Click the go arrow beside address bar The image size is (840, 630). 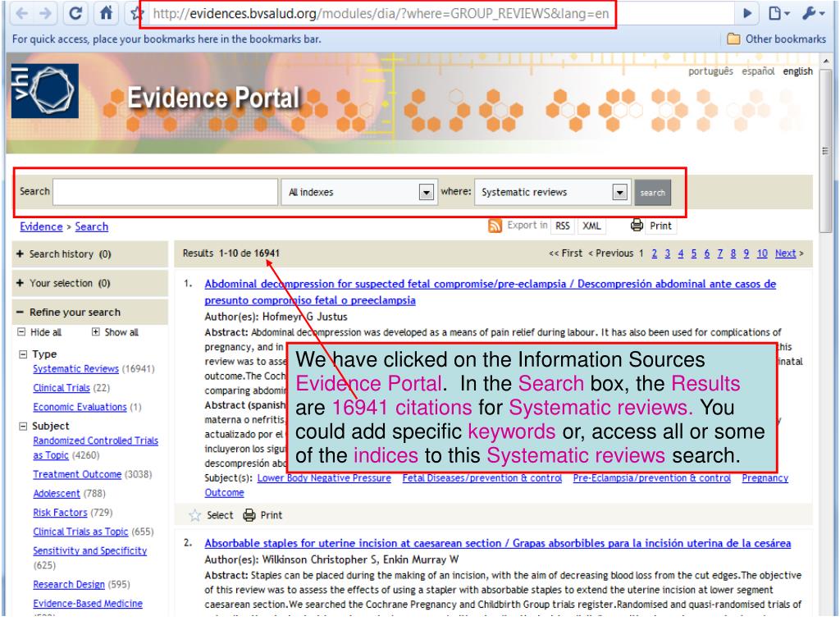coord(747,13)
